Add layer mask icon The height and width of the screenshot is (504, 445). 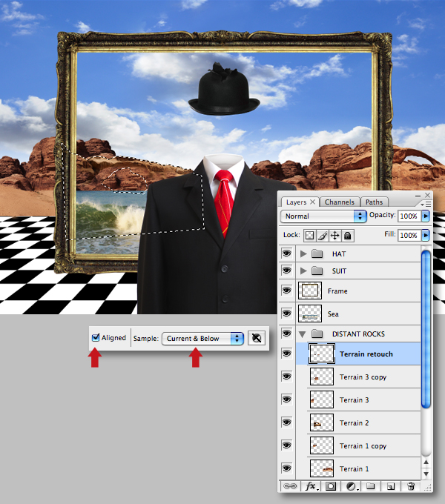[331, 486]
